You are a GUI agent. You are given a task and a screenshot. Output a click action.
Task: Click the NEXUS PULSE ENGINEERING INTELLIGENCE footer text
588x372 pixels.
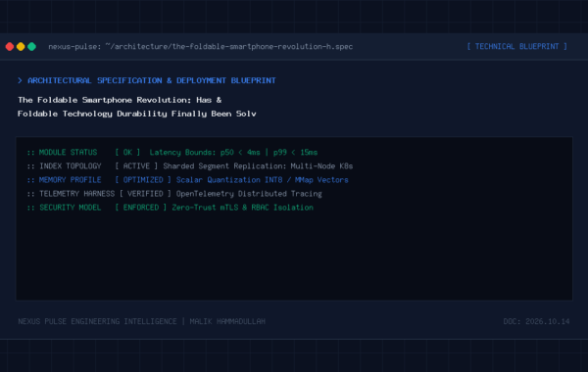(x=97, y=321)
